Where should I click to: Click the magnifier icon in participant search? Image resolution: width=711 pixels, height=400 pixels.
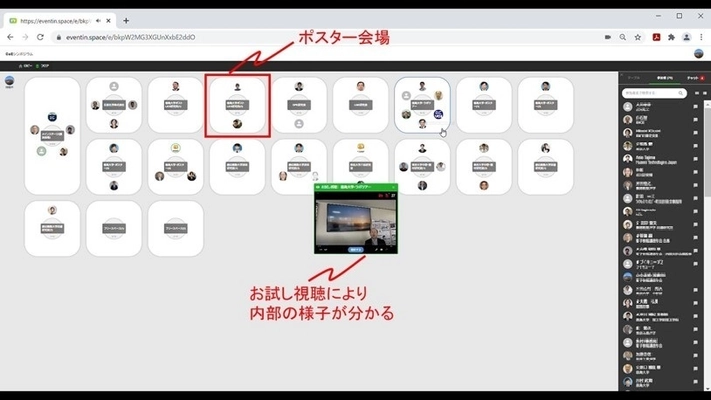point(681,93)
